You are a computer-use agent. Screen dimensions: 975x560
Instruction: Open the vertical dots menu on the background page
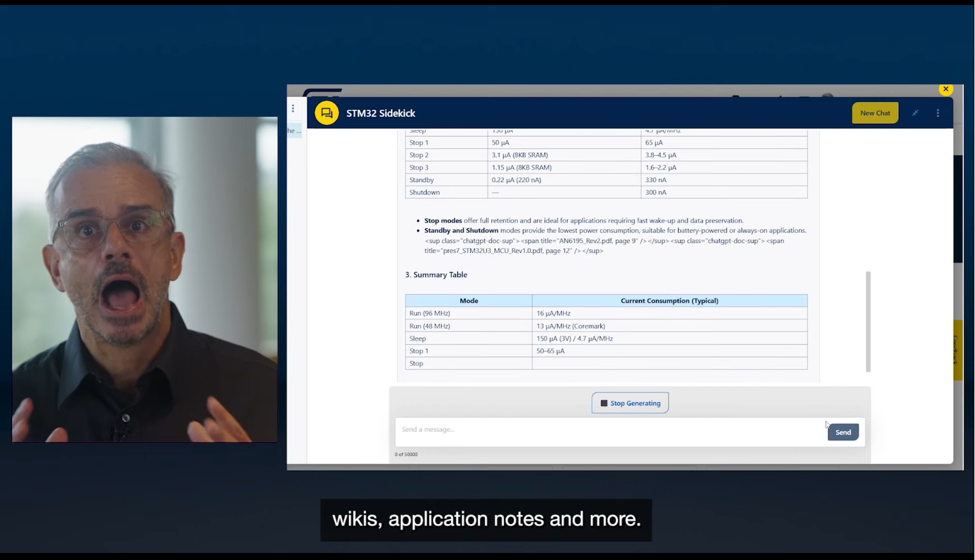coord(293,108)
